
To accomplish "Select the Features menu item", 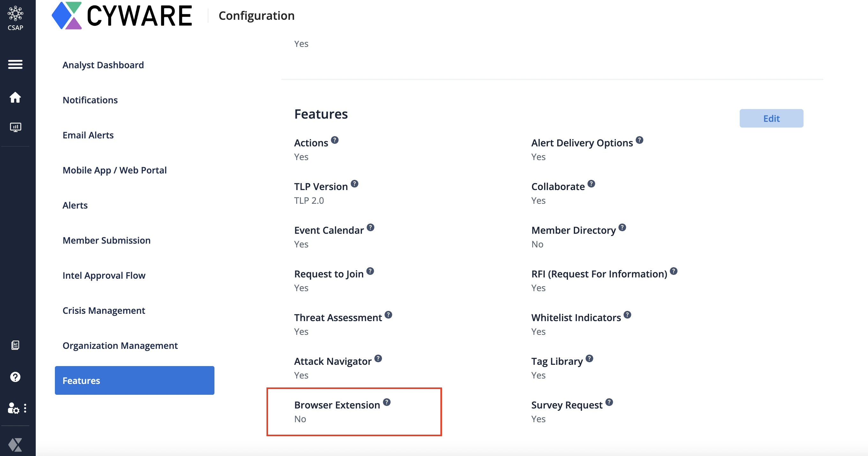I will click(x=134, y=380).
